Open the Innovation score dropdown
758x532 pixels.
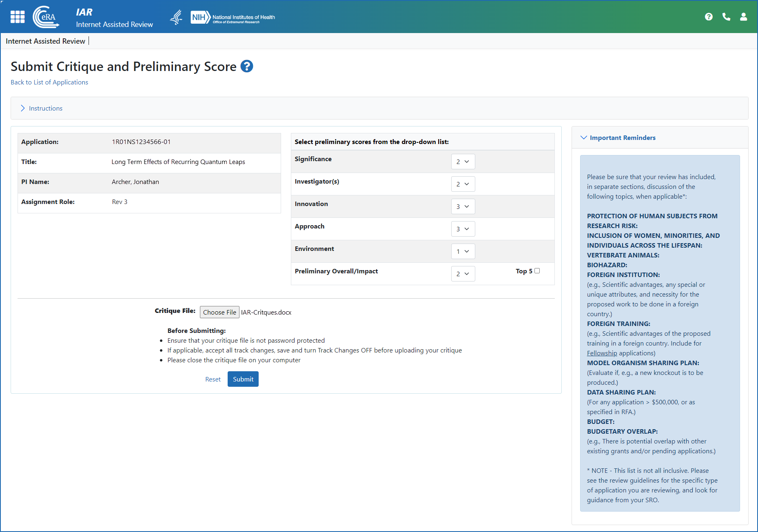[463, 206]
